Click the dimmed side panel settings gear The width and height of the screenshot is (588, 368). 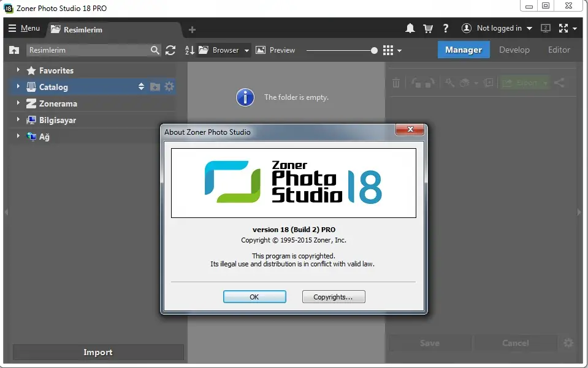tap(568, 342)
